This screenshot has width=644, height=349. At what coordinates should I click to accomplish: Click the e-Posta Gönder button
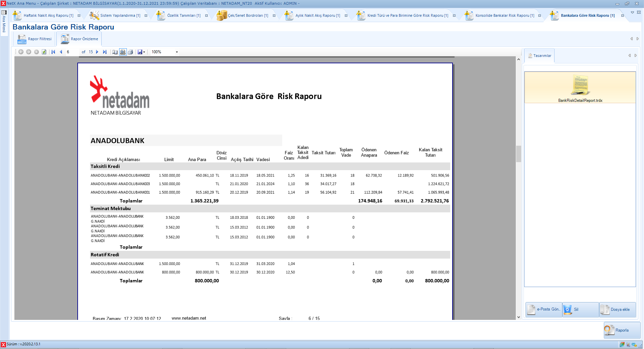coord(544,309)
